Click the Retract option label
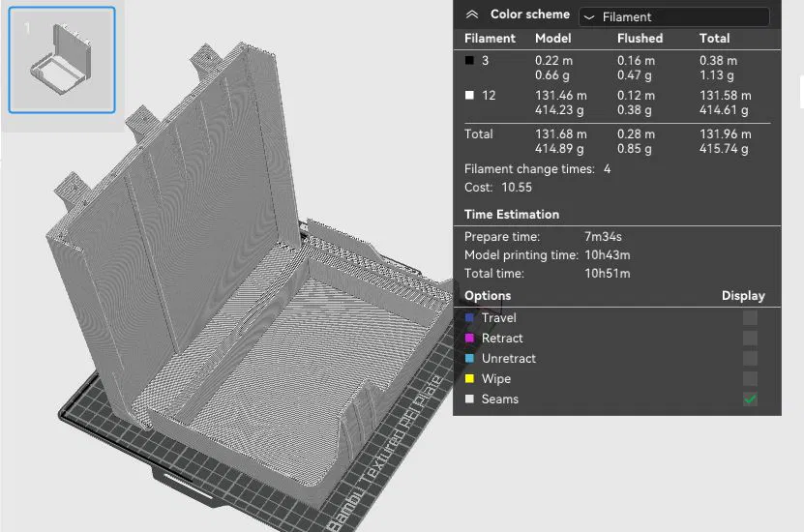Image resolution: width=804 pixels, height=532 pixels. point(502,339)
